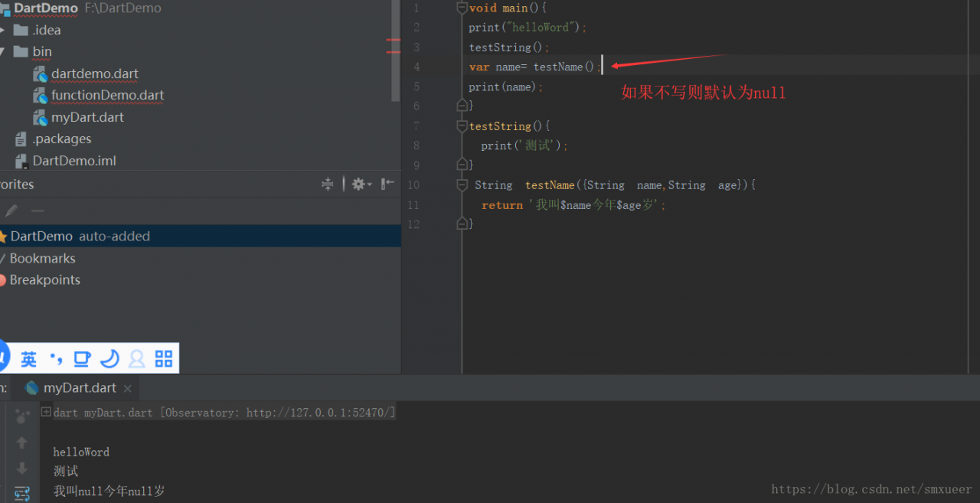Hide the Favorites panel with the hide icon

coord(388,184)
